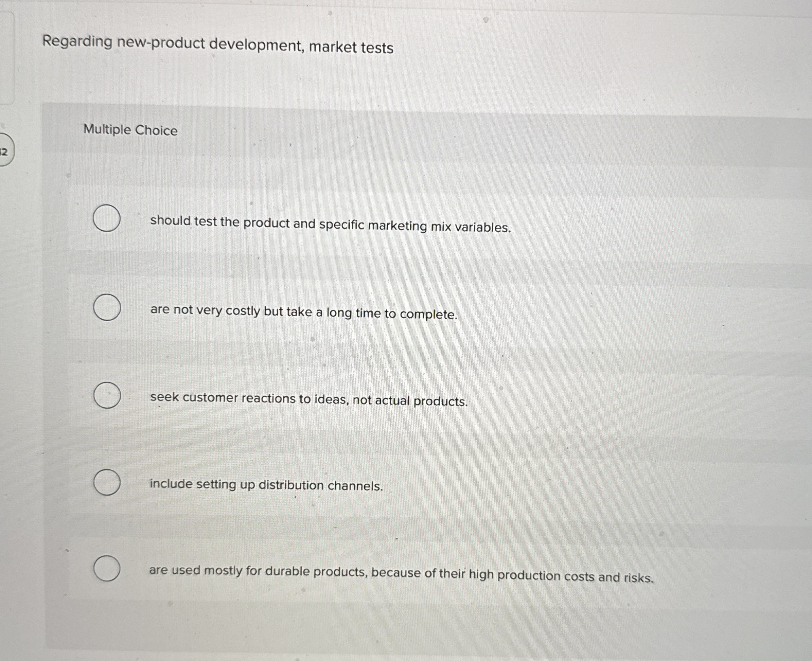The height and width of the screenshot is (661, 812).
Task: Click the question number badge on the left
Action: 4,151
